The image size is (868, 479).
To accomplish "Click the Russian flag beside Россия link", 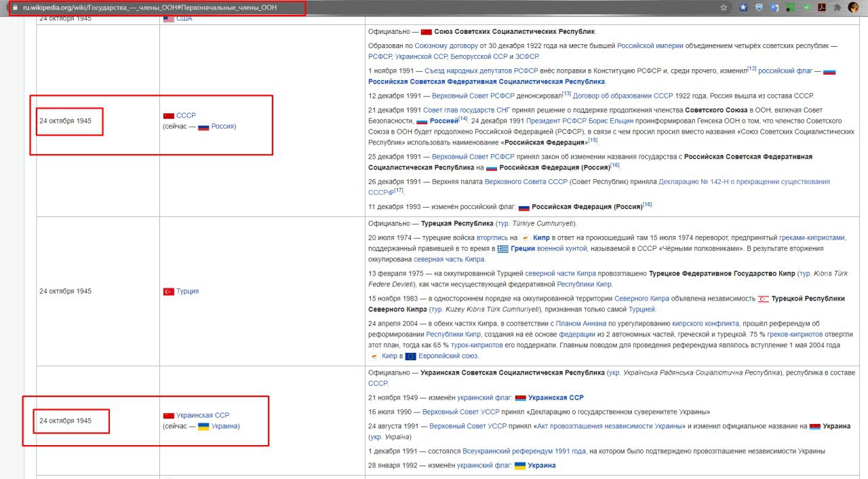I will click(203, 127).
